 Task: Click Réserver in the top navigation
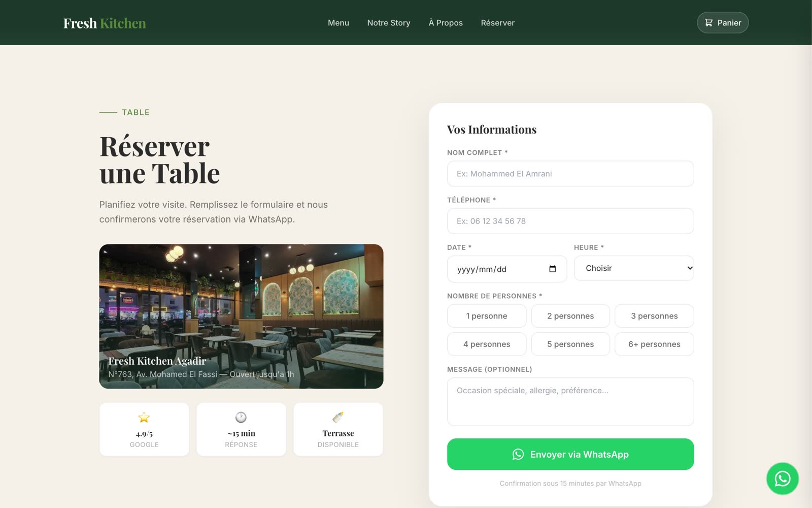pos(498,23)
